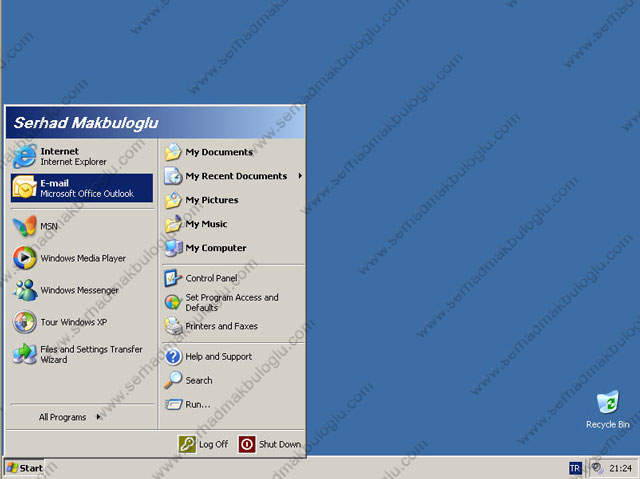Click the Run dialog icon
This screenshot has width=640, height=479.
tap(173, 404)
